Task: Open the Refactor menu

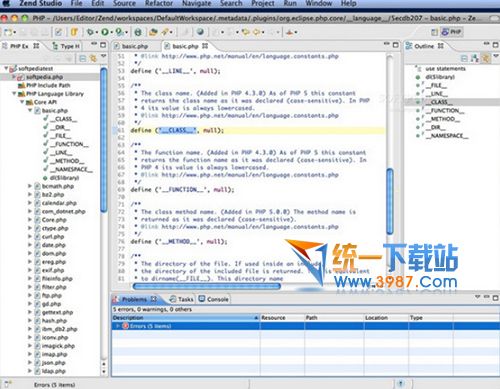Action: [x=159, y=4]
